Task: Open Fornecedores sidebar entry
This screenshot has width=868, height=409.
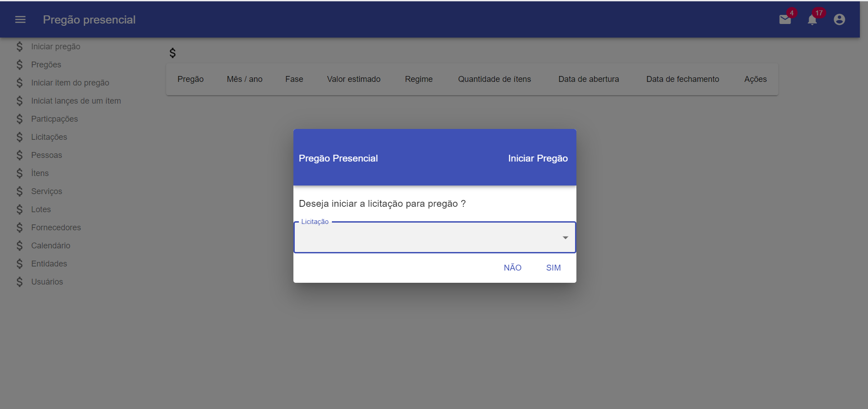Action: (x=56, y=228)
